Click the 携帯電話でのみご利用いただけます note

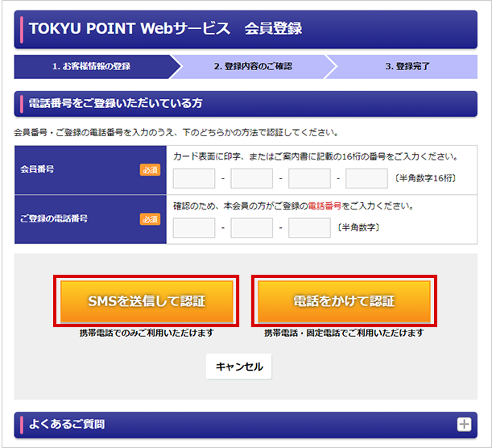[x=147, y=333]
